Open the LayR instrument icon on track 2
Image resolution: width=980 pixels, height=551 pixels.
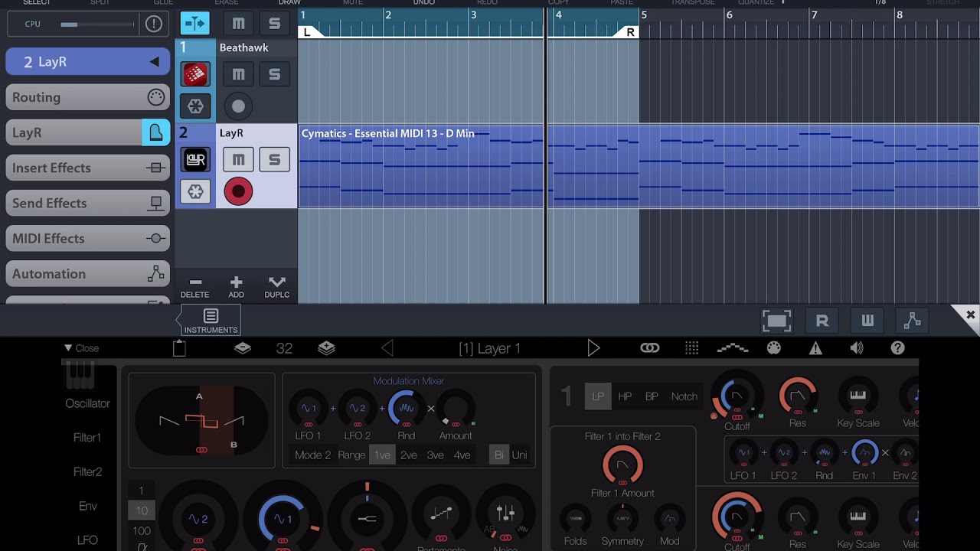coord(195,159)
